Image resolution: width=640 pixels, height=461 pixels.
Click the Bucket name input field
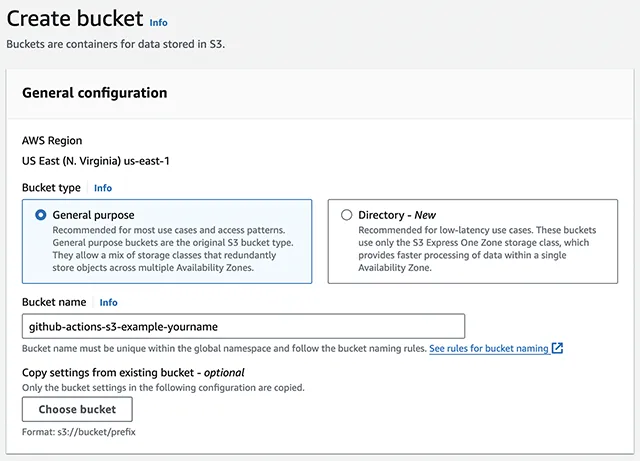[243, 326]
